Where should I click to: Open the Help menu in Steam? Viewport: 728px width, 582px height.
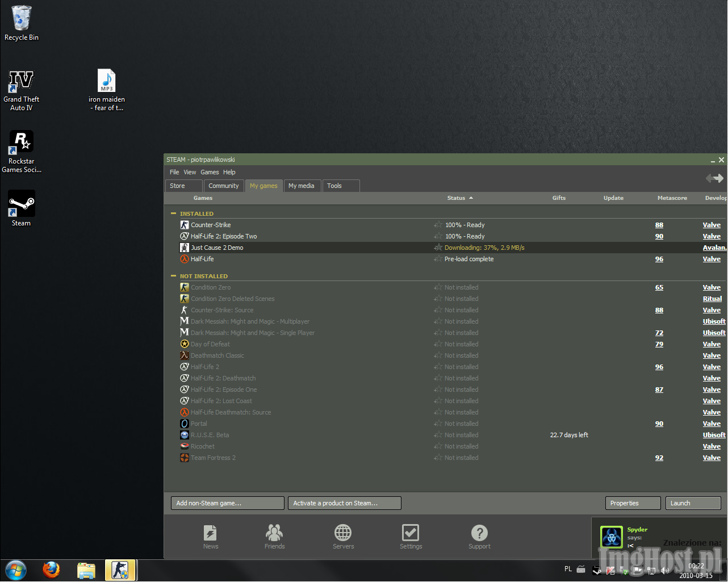(229, 172)
